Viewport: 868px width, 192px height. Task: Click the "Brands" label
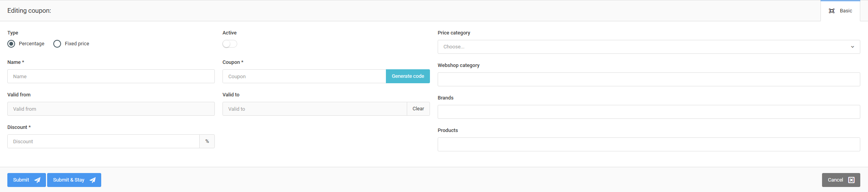[445, 98]
